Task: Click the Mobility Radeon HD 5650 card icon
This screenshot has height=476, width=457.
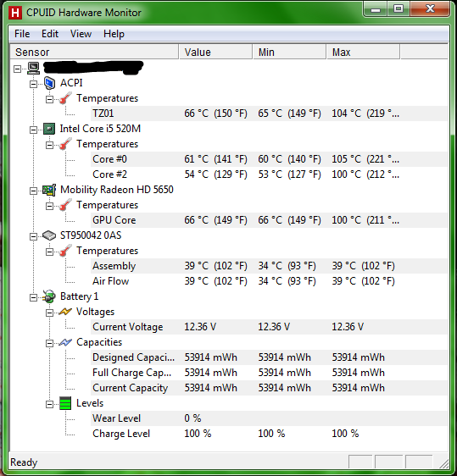Action: [x=49, y=190]
